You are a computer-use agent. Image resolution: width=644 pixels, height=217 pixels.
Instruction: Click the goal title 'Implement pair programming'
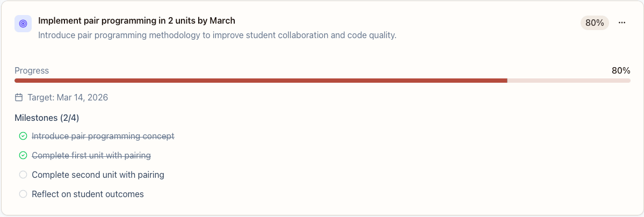[x=136, y=21]
